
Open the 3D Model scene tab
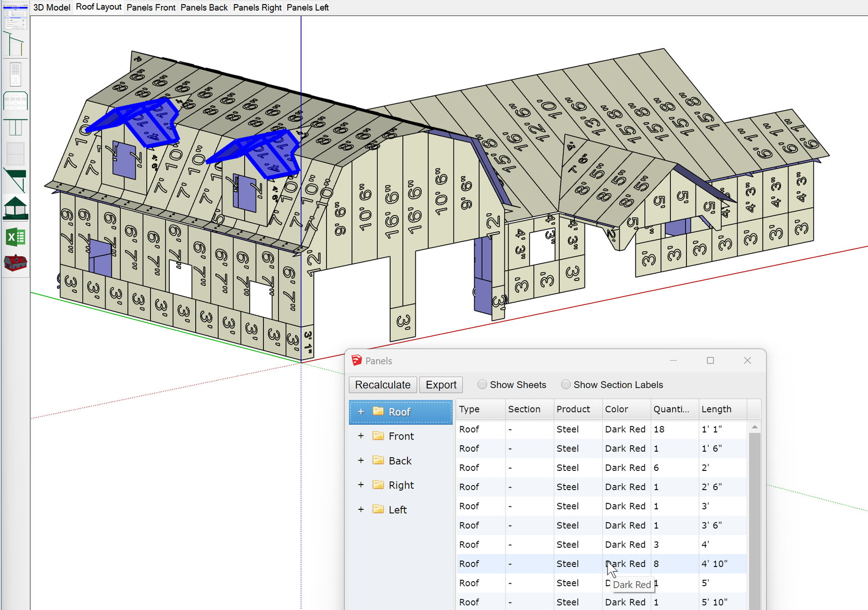(x=52, y=8)
